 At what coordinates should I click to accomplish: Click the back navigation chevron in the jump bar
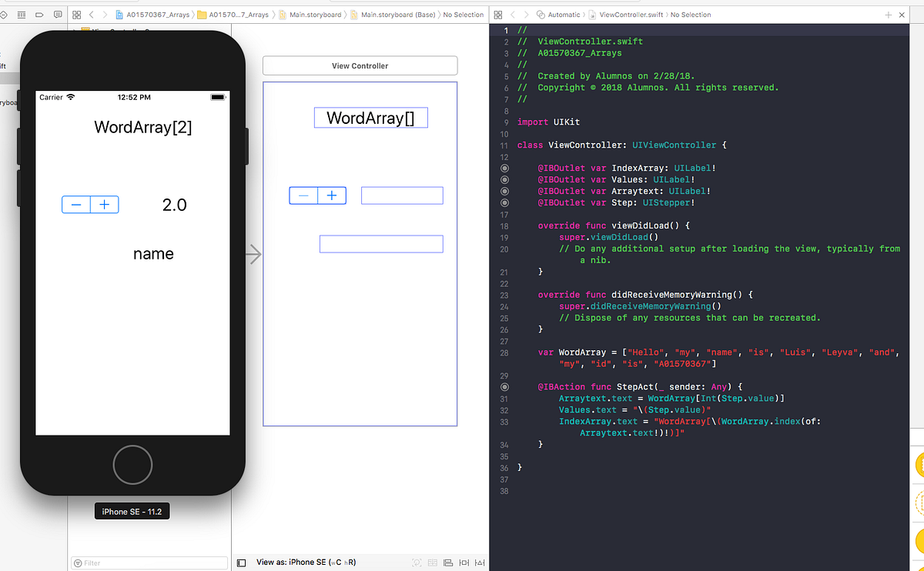tap(90, 15)
